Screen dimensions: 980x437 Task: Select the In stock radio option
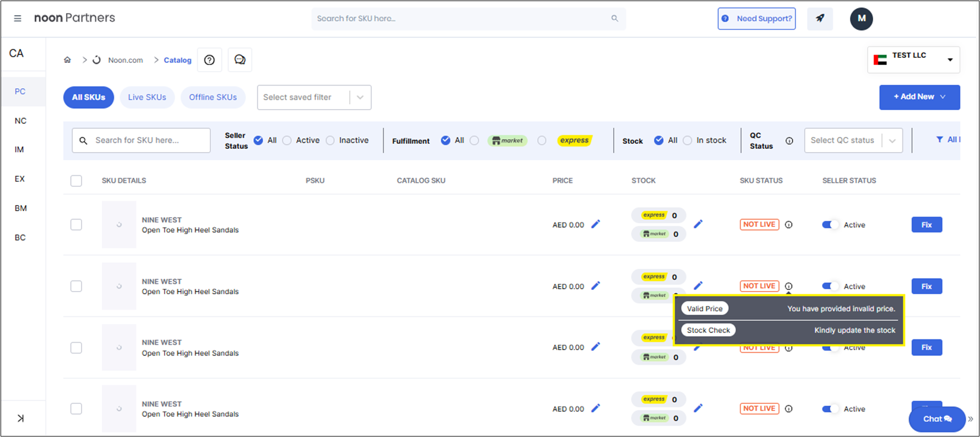(x=687, y=141)
